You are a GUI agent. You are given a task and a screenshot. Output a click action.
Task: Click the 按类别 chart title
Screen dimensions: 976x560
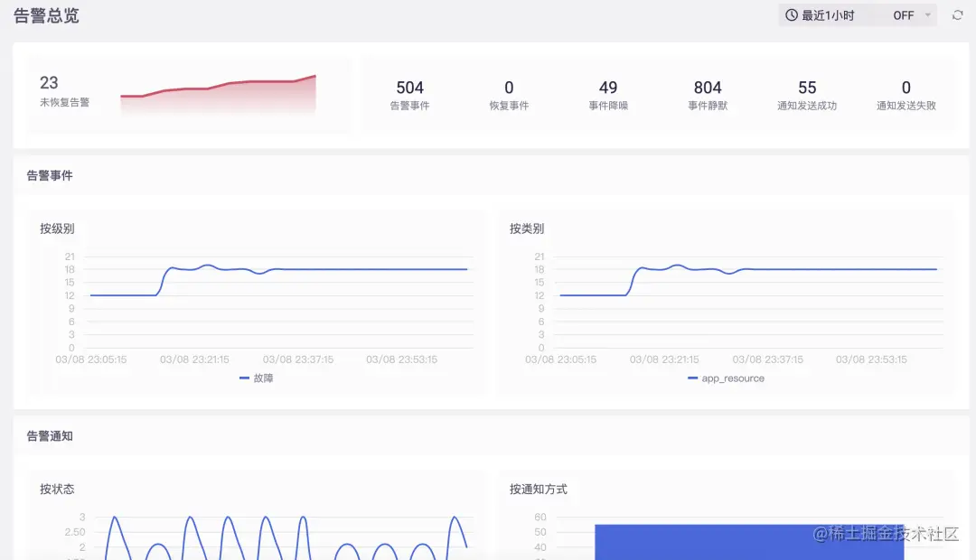pyautogui.click(x=527, y=229)
